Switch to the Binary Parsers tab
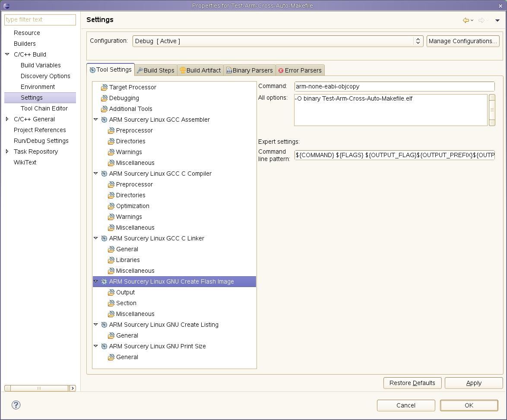Viewport: 507px width, 420px height. 250,70
